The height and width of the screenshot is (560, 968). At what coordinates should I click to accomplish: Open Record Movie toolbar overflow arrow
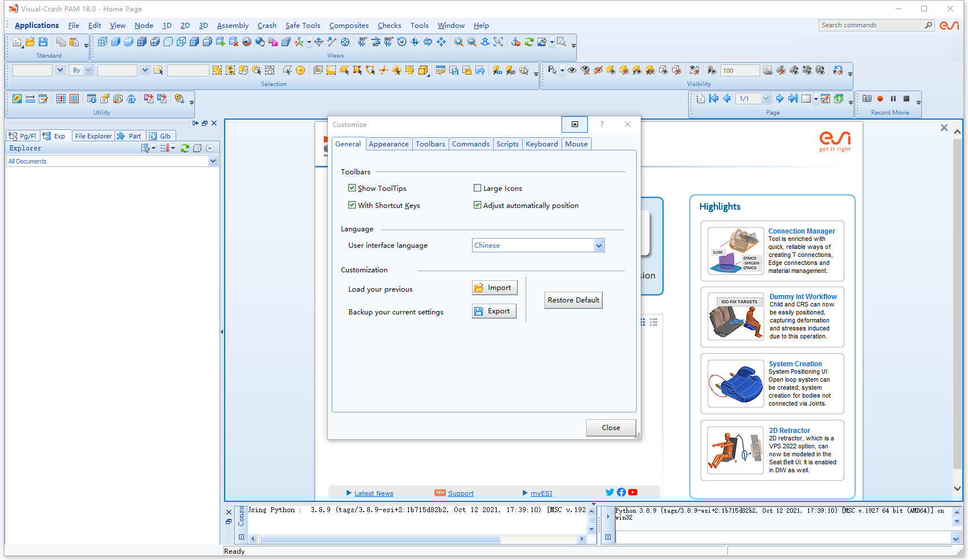[x=918, y=102]
